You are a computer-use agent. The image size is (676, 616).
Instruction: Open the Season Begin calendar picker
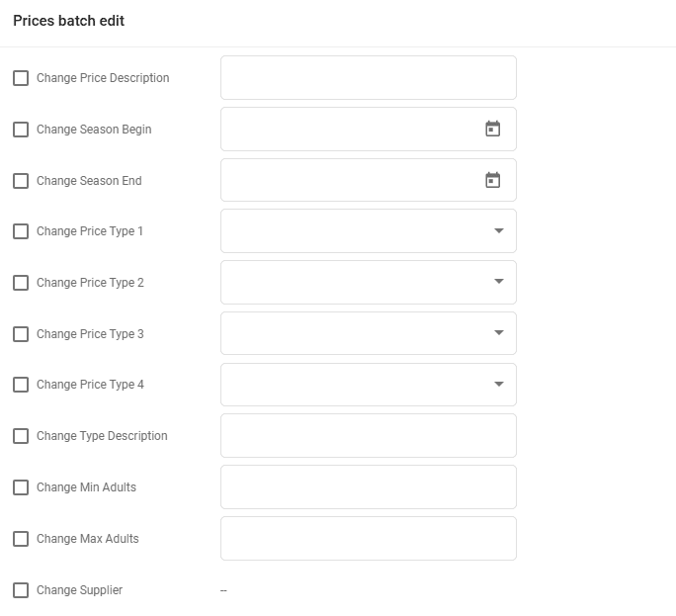click(492, 129)
